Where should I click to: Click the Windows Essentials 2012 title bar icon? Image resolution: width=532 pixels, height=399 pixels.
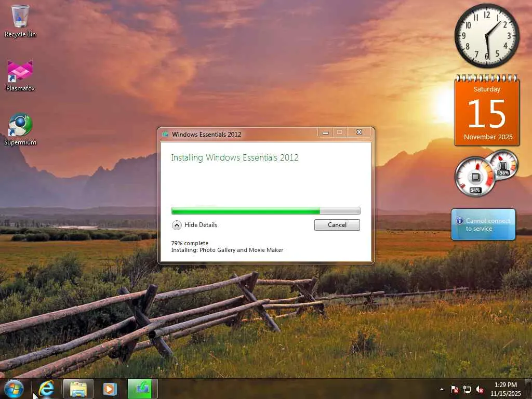(165, 135)
